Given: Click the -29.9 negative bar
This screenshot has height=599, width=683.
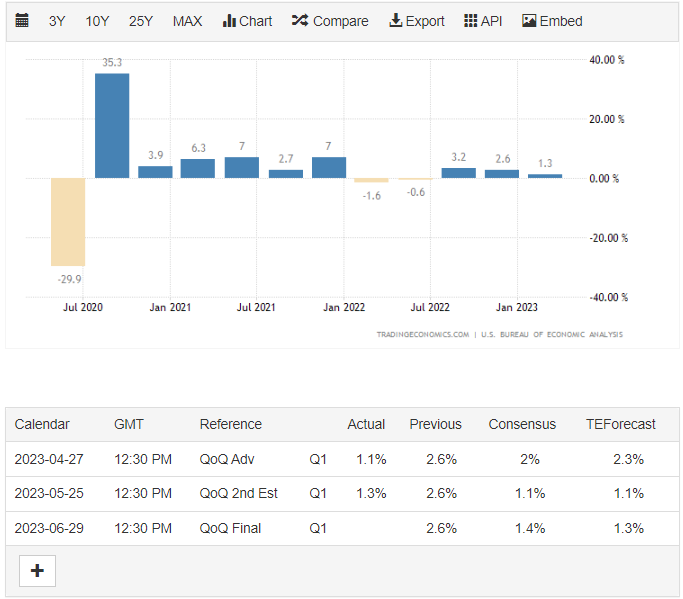Looking at the screenshot, I should click(68, 221).
